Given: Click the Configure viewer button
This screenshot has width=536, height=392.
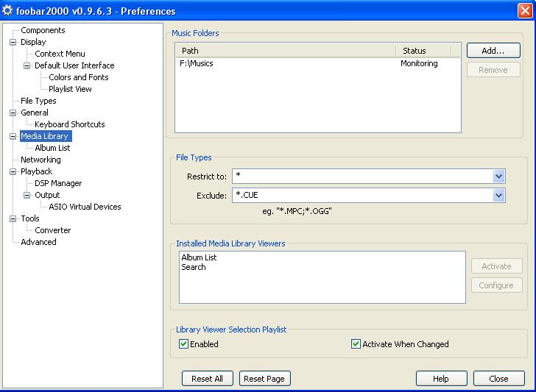Looking at the screenshot, I should click(x=497, y=285).
